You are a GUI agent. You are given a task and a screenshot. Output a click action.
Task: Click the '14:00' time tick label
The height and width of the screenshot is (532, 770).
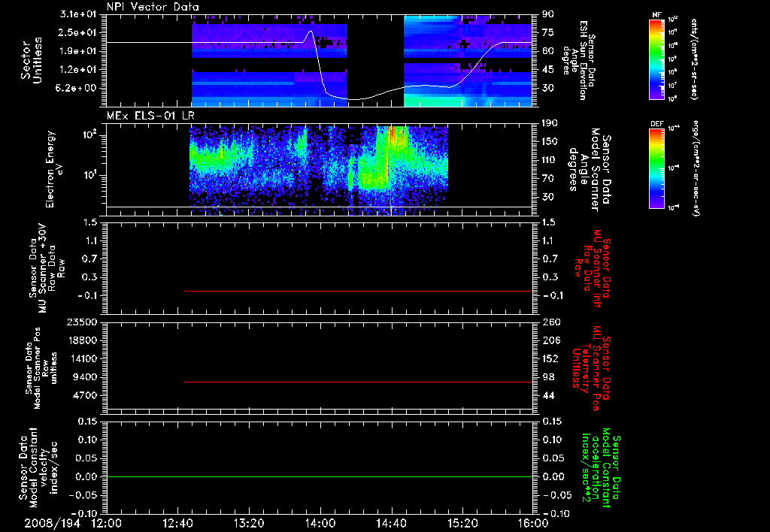pyautogui.click(x=320, y=523)
